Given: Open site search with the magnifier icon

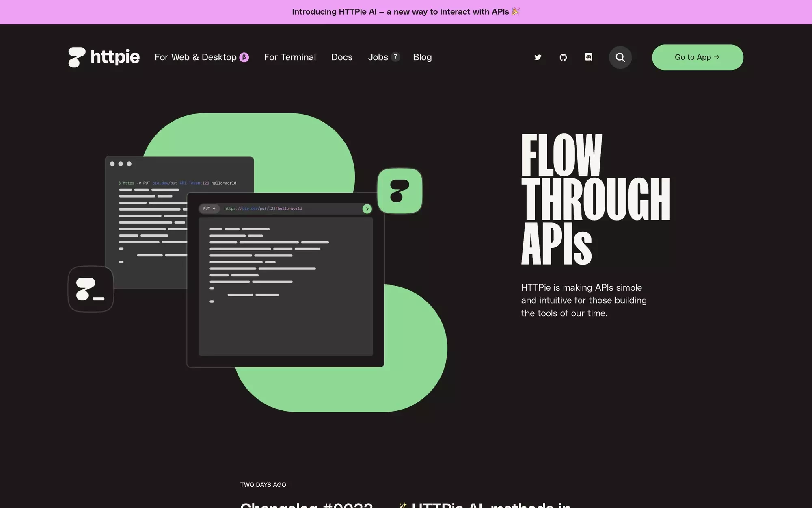Looking at the screenshot, I should tap(620, 57).
